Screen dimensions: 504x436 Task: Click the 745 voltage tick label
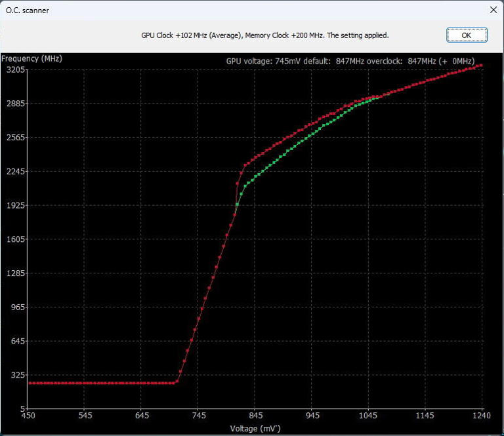(x=199, y=416)
